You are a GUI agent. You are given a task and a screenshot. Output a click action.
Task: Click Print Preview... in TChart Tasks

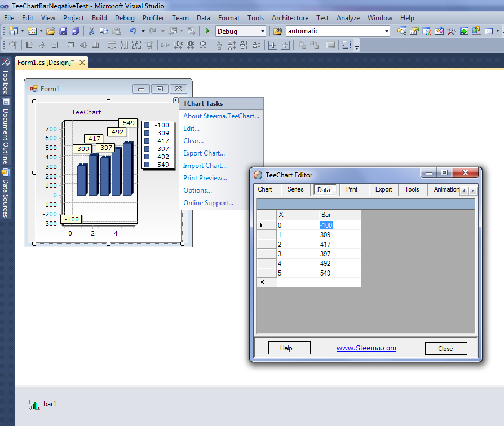205,178
